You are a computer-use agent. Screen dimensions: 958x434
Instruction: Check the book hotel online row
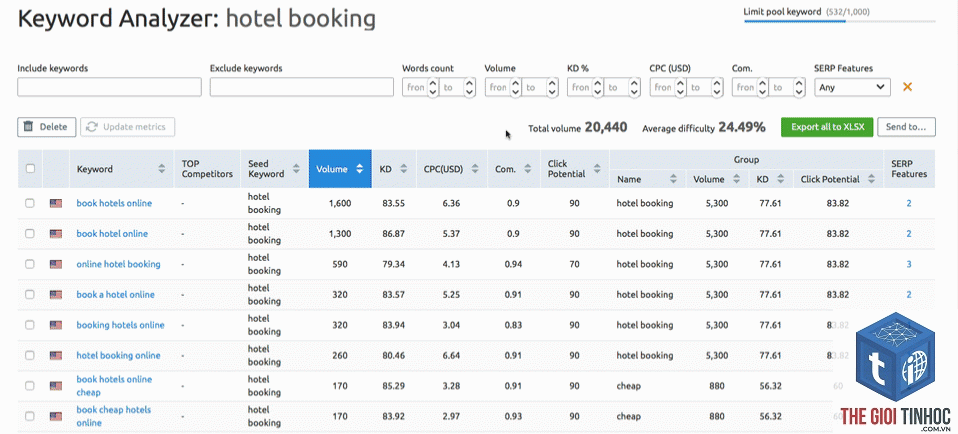point(30,234)
